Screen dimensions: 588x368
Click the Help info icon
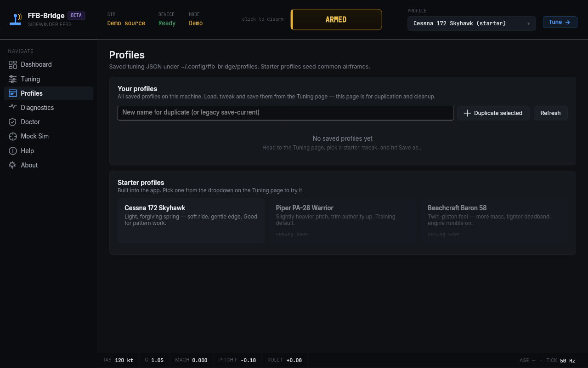pyautogui.click(x=13, y=151)
